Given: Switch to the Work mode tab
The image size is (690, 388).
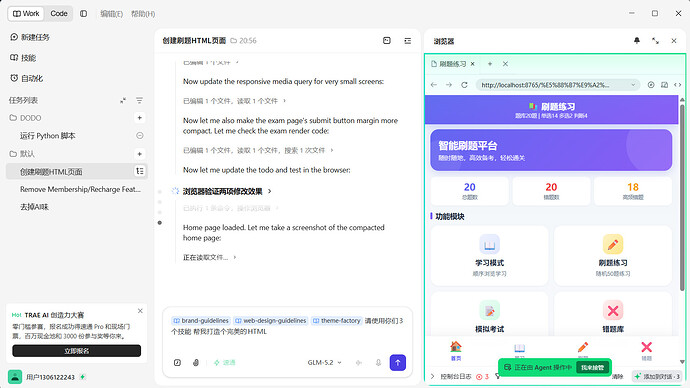Looking at the screenshot, I should pos(26,14).
